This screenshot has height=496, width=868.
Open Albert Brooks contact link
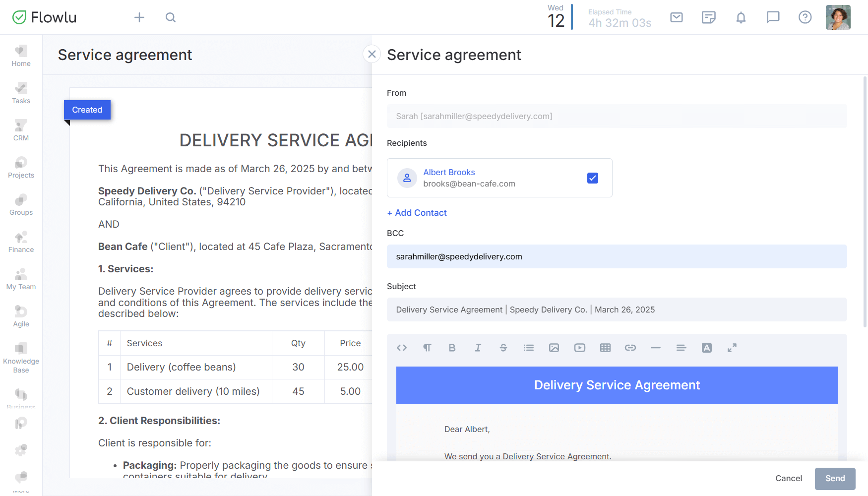[449, 172]
